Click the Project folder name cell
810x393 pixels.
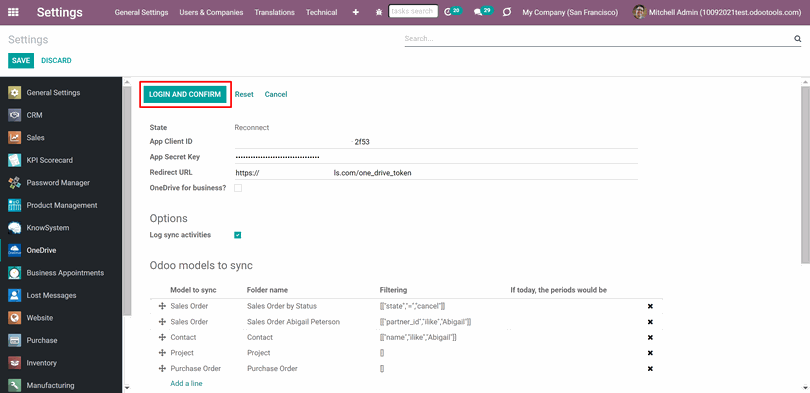click(x=259, y=353)
